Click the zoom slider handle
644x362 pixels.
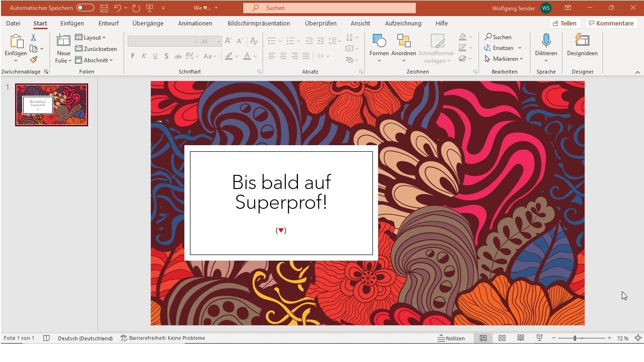575,338
